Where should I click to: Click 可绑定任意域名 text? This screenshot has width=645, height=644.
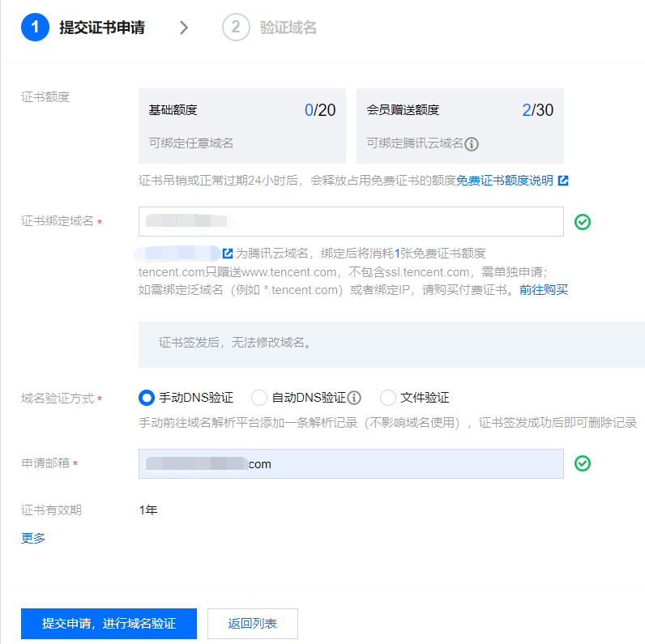191,143
